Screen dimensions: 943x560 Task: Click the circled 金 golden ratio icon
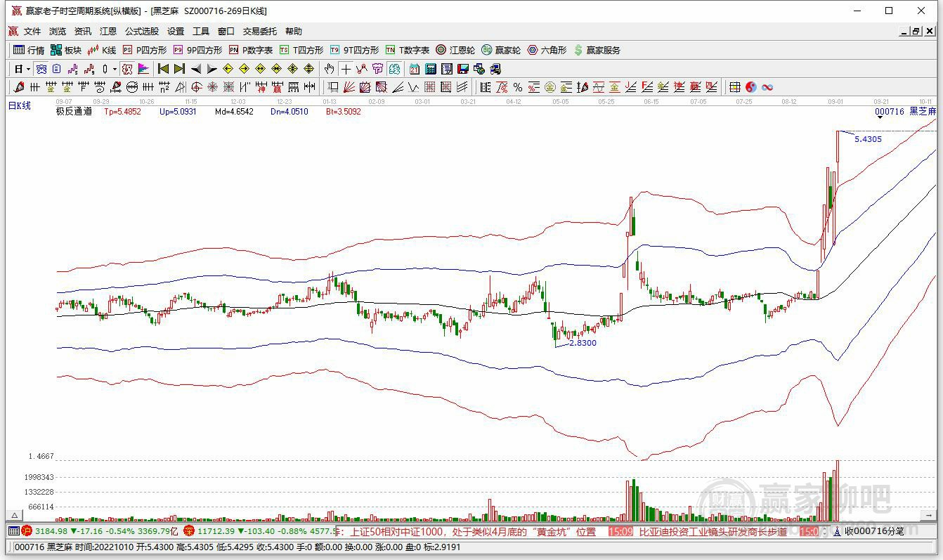coord(550,87)
